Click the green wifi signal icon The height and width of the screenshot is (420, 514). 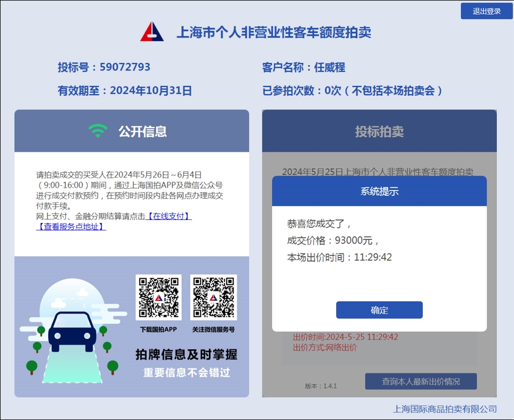coord(98,131)
